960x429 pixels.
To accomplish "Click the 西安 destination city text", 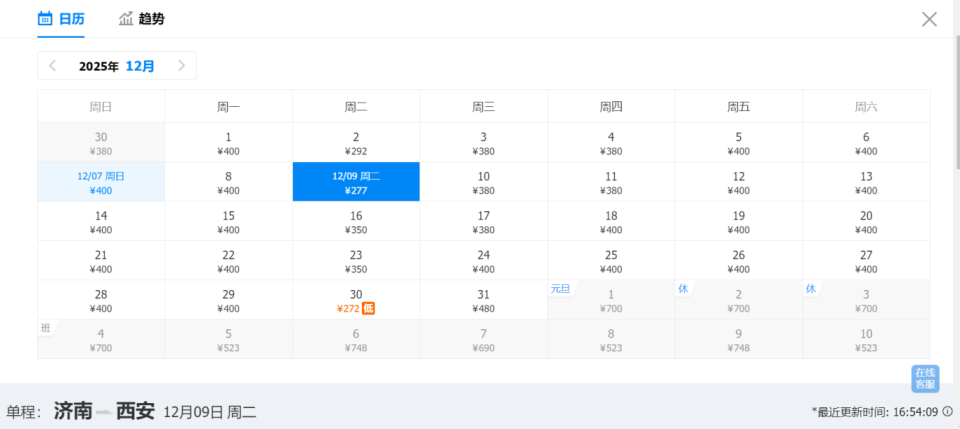I will [135, 411].
